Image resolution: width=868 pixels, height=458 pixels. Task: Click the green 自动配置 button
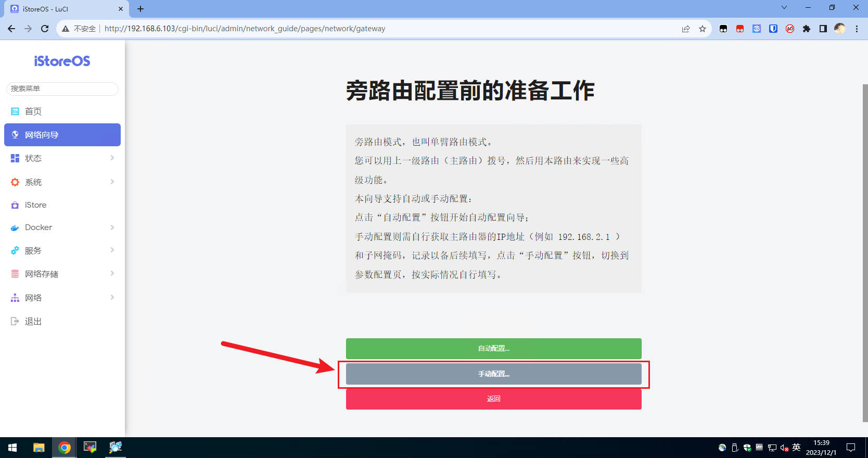coord(494,348)
